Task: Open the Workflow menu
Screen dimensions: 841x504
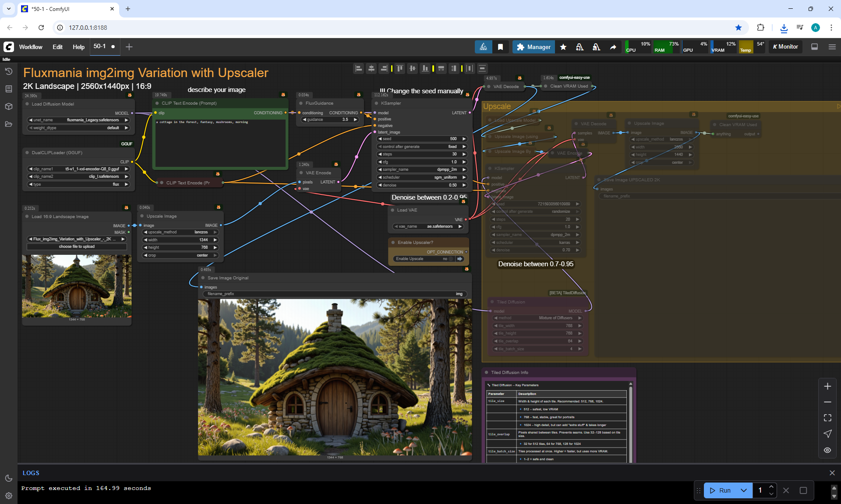Action: (31, 47)
